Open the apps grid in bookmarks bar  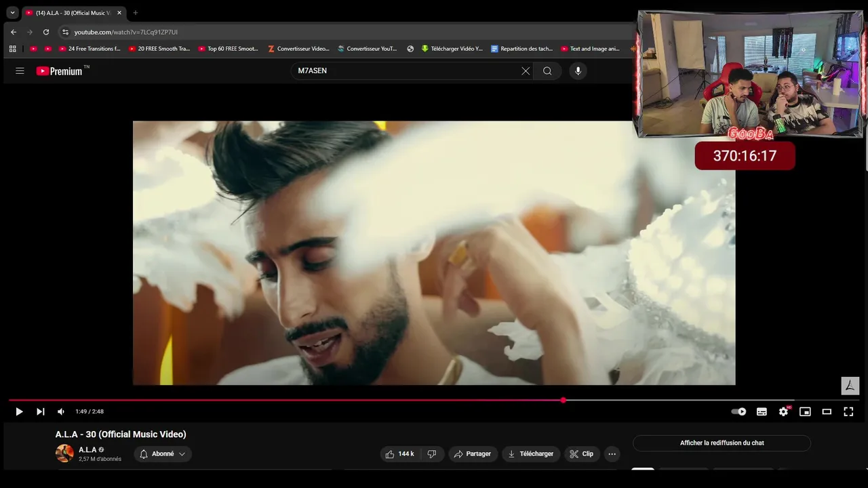tap(12, 49)
